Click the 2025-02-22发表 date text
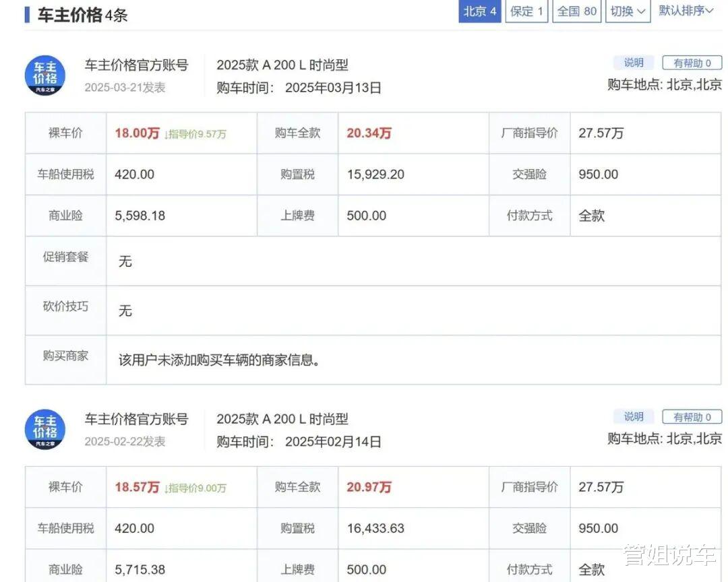The width and height of the screenshot is (728, 582). click(125, 442)
